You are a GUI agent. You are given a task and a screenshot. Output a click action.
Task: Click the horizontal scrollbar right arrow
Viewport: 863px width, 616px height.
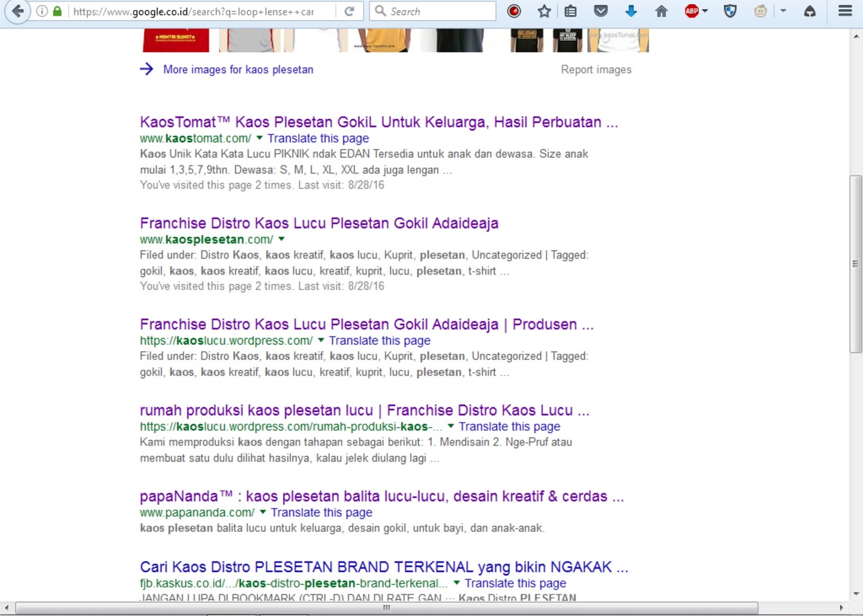pos(841,608)
